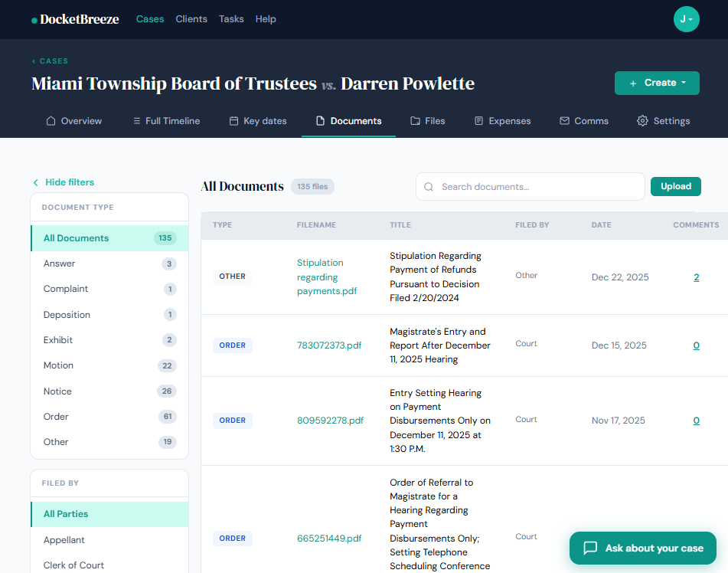Viewport: 728px width, 573px height.
Task: Switch to the Documents tab
Action: coord(348,121)
